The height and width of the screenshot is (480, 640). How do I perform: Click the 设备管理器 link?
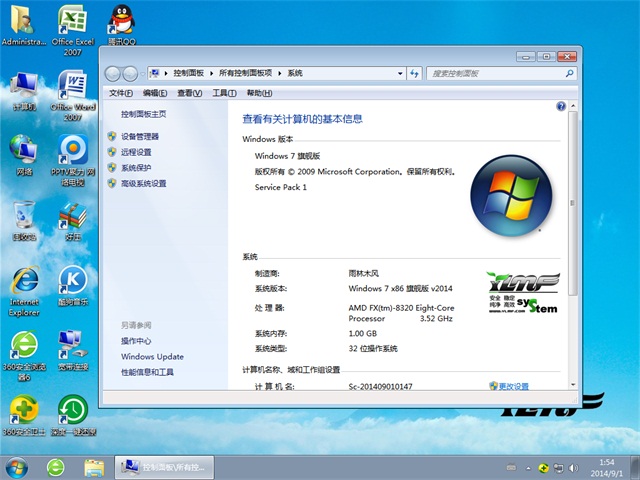tap(139, 136)
